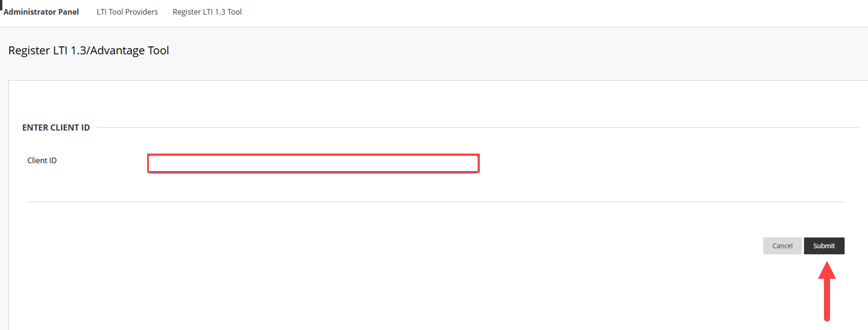Open the LTI Tool Providers navigation link
This screenshot has width=868, height=330.
[x=127, y=12]
